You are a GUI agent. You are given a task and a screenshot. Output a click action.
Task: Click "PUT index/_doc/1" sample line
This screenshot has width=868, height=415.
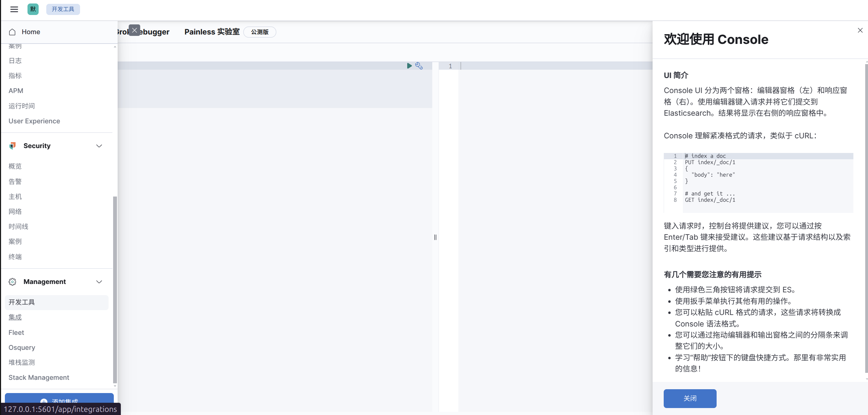pyautogui.click(x=710, y=162)
